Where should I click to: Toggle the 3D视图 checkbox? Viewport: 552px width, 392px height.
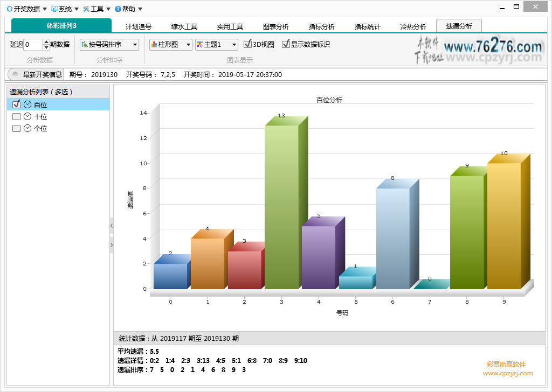[x=247, y=44]
